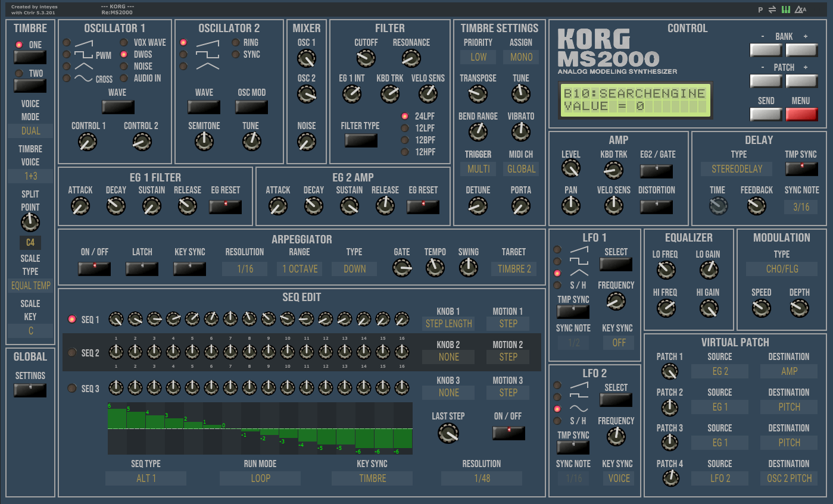Set LFO 2 to sawtooth waveform

click(x=557, y=386)
